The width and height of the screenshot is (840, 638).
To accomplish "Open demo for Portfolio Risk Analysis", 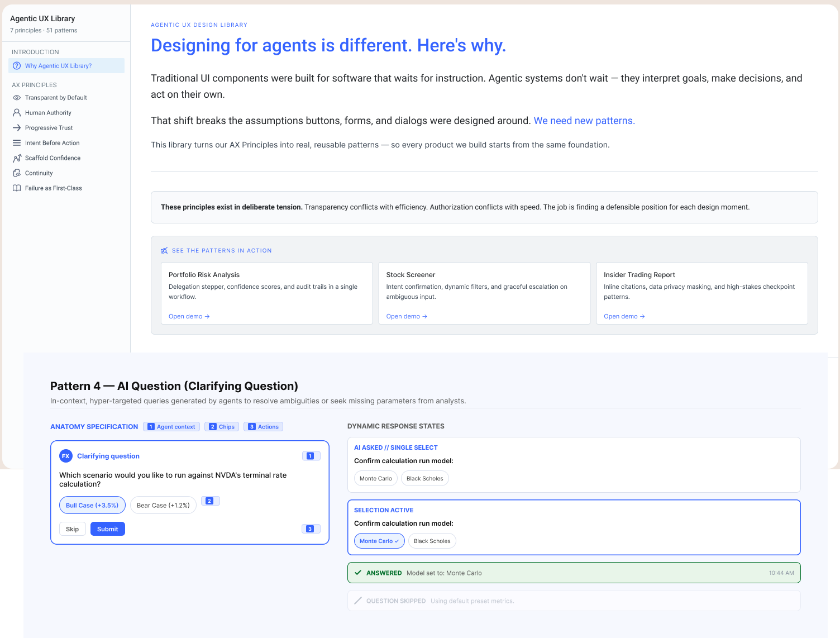I will click(x=189, y=316).
